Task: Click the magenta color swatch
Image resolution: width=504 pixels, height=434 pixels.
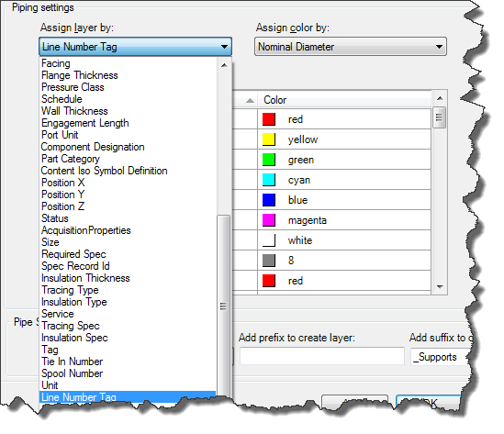Action: tap(269, 220)
